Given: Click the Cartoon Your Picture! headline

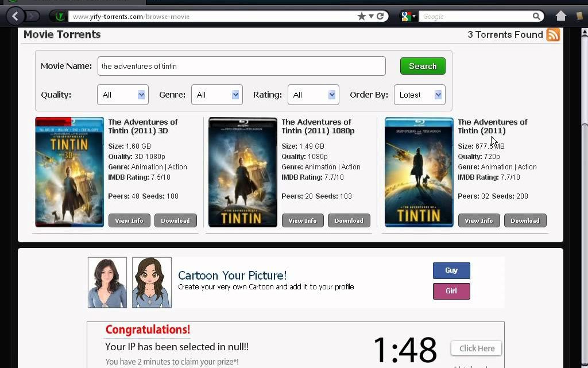Looking at the screenshot, I should point(232,276).
